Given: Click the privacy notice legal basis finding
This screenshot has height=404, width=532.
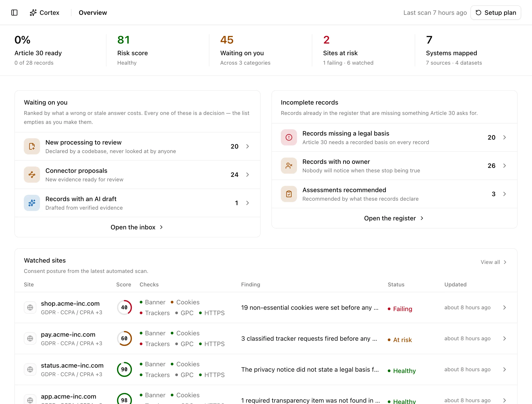Looking at the screenshot, I should tap(310, 369).
